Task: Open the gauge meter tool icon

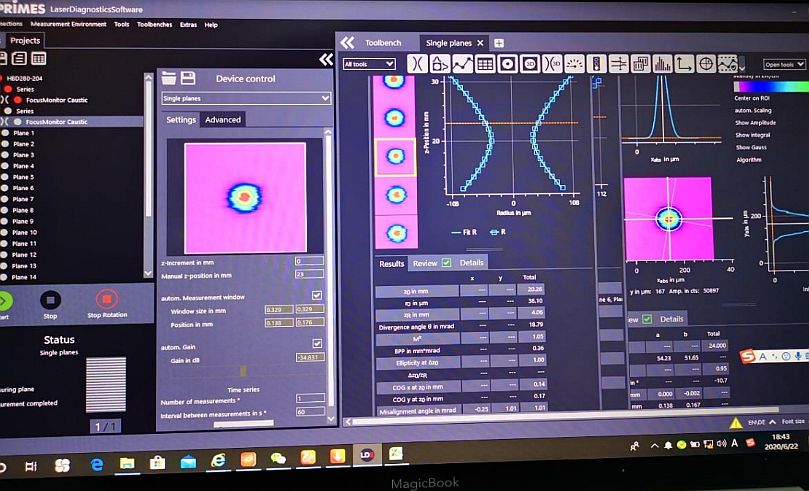Action: 575,63
